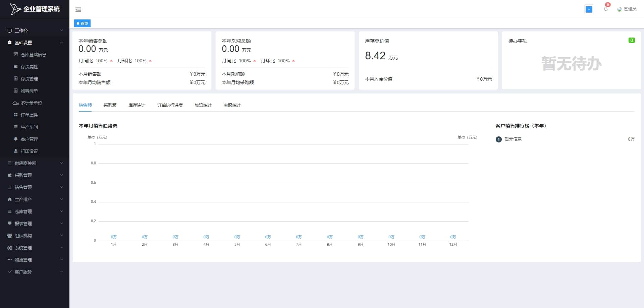644x308 pixels.
Task: Click the 暂无信息 ranking entry
Action: click(513, 139)
